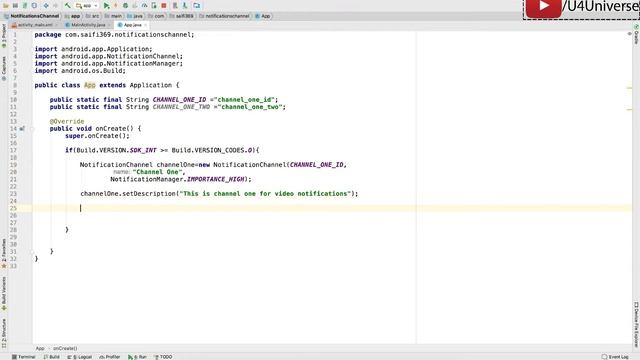
Task: Click the app module breadcrumb
Action: coord(73,16)
